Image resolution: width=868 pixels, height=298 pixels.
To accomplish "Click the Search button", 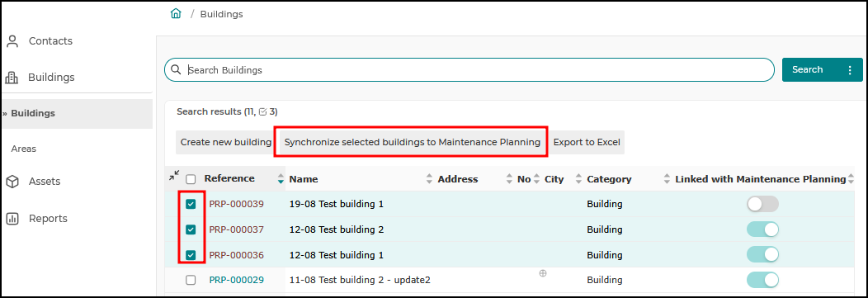I will [x=807, y=70].
